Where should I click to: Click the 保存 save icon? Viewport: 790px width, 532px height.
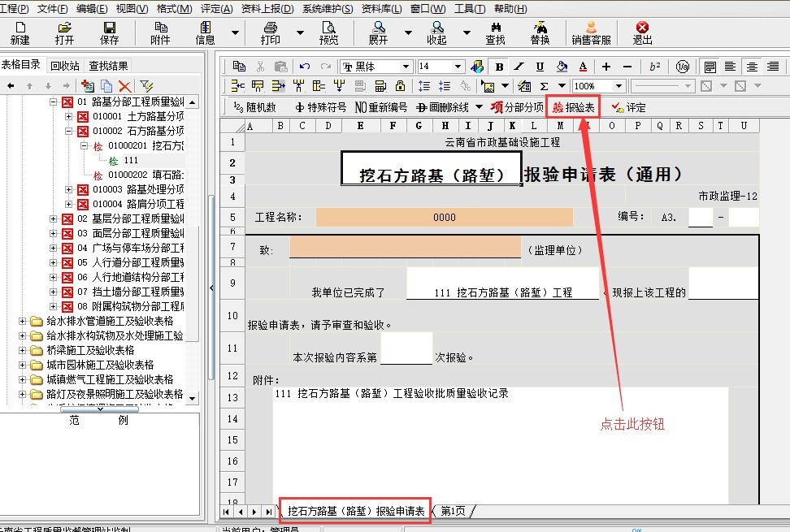click(109, 32)
